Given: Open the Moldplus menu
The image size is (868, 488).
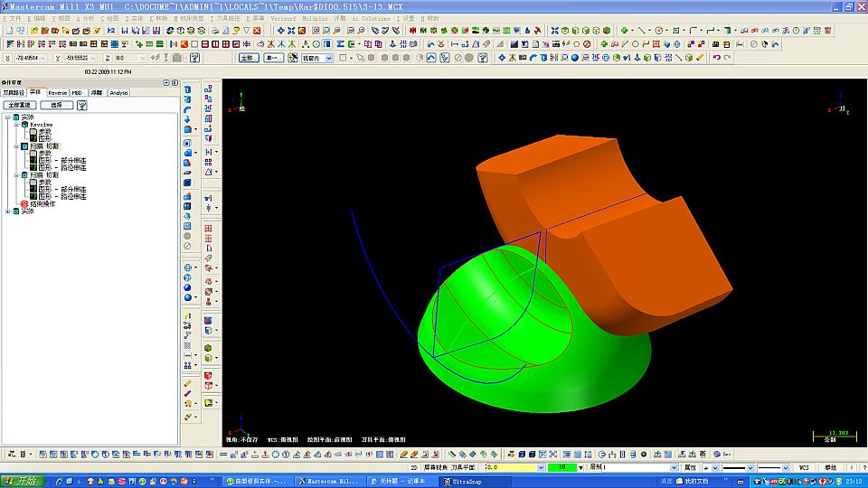Looking at the screenshot, I should click(315, 18).
